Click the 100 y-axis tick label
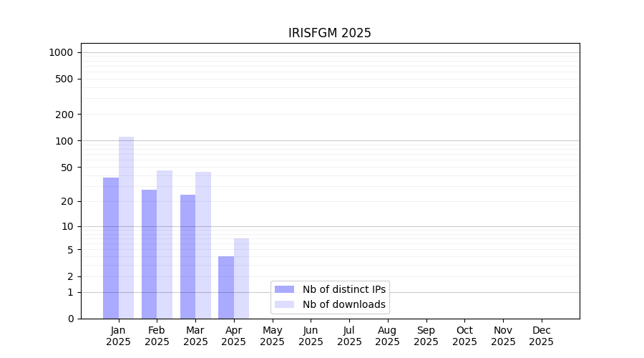 point(64,141)
